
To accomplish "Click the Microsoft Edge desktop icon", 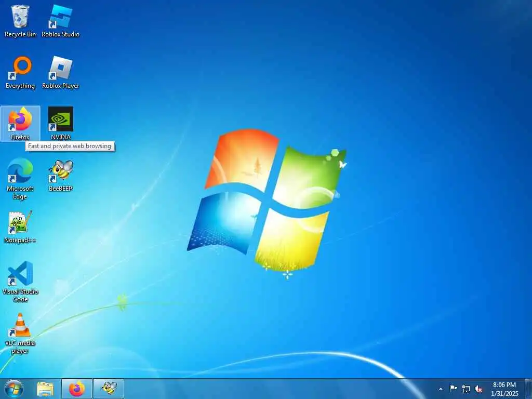I will tap(20, 179).
